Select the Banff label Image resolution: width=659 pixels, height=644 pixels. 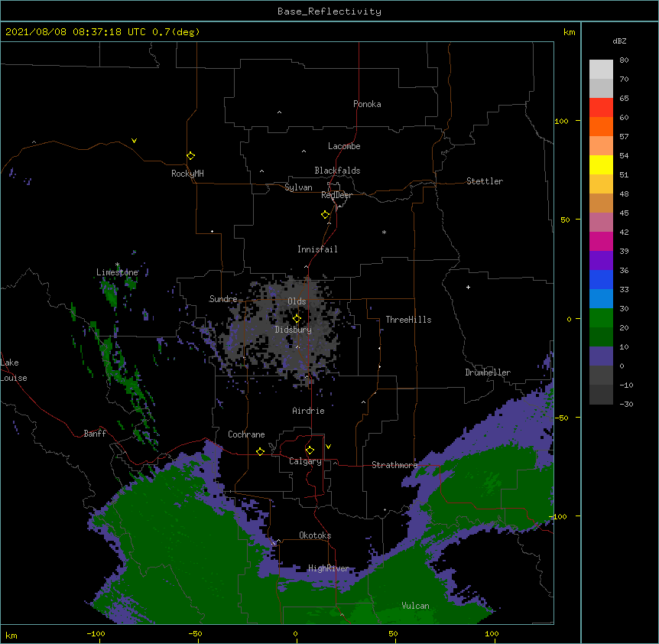pyautogui.click(x=95, y=434)
